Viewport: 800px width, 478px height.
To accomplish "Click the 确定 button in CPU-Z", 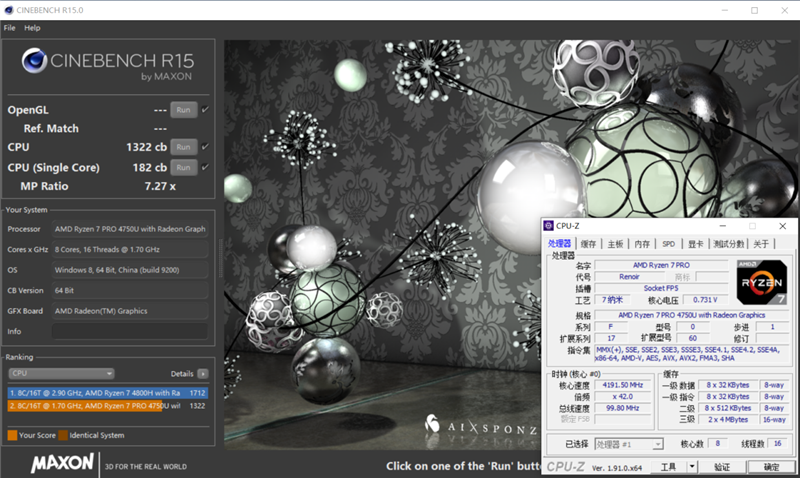I will point(771,467).
